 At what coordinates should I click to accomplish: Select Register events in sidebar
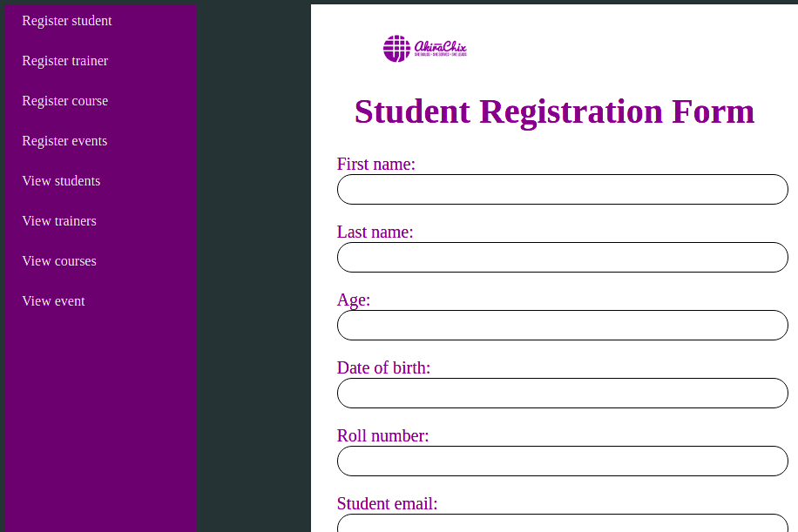click(x=64, y=141)
